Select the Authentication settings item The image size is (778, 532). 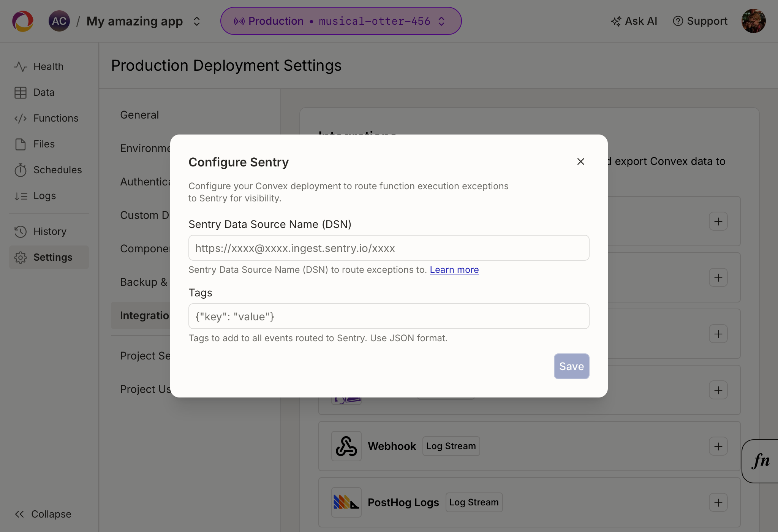coord(145,182)
